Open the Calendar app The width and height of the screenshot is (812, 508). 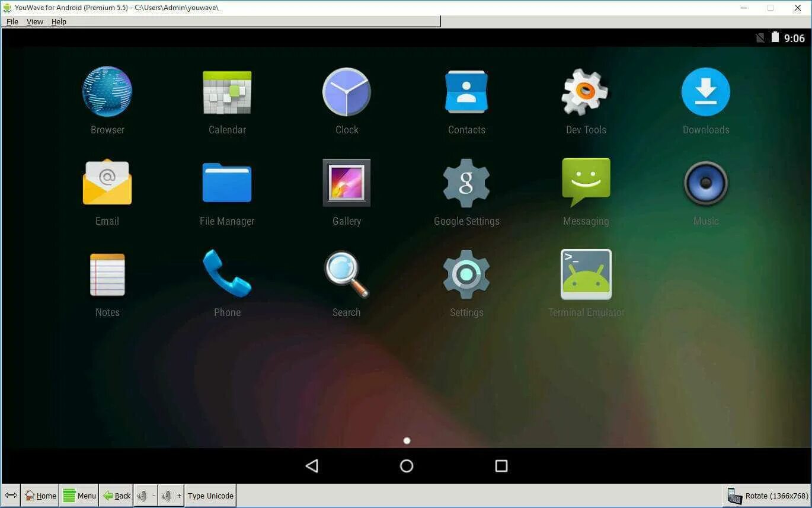coord(227,92)
